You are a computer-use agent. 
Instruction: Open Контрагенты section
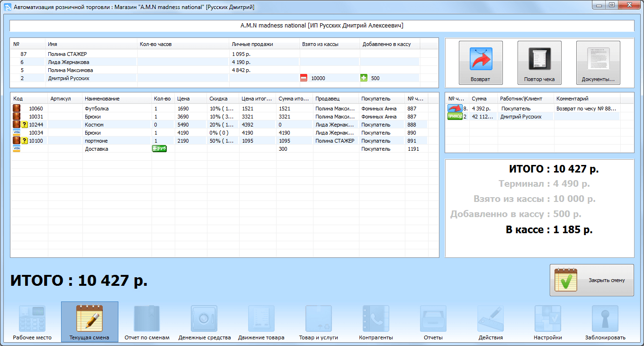tap(376, 323)
